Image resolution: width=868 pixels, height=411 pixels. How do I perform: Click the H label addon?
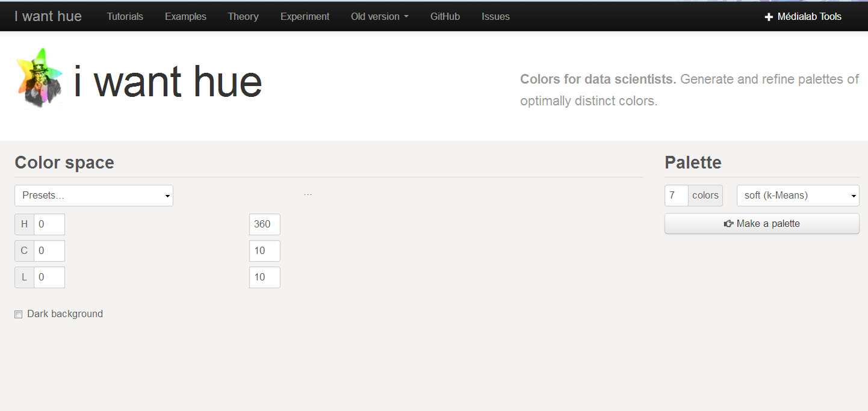click(25, 224)
